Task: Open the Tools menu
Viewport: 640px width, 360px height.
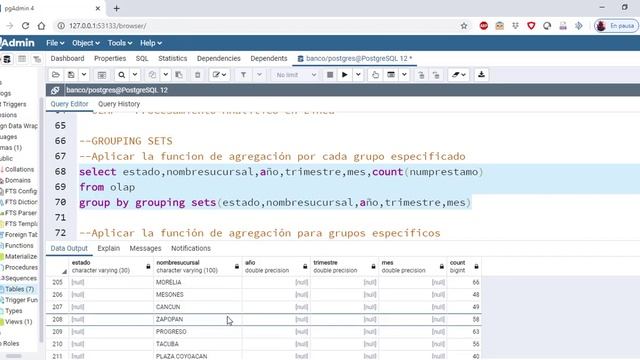Action: click(x=120, y=43)
